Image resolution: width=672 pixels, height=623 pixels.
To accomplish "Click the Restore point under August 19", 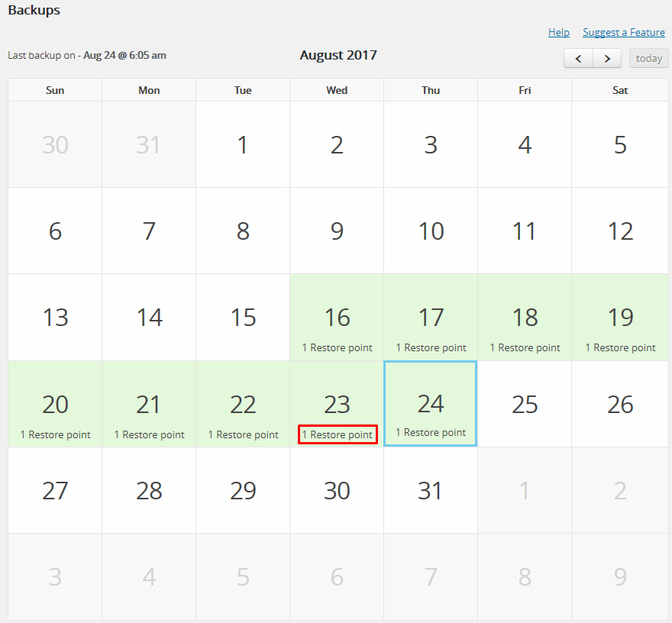I will point(620,348).
